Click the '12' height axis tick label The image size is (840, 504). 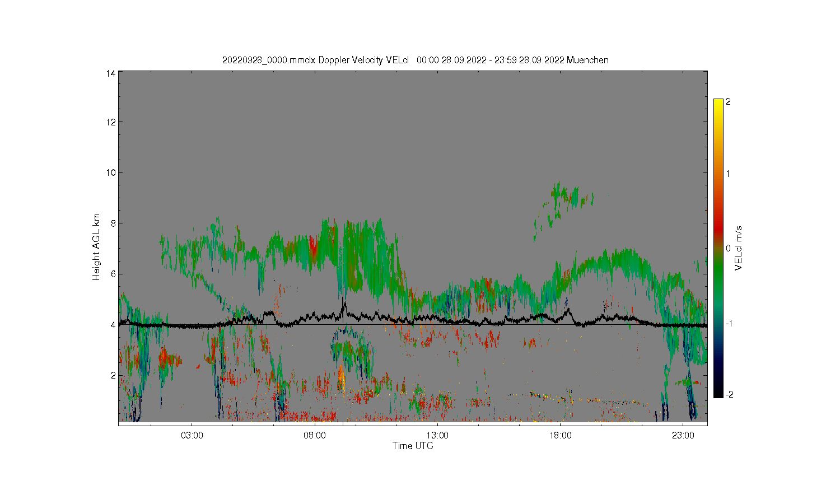[111, 122]
